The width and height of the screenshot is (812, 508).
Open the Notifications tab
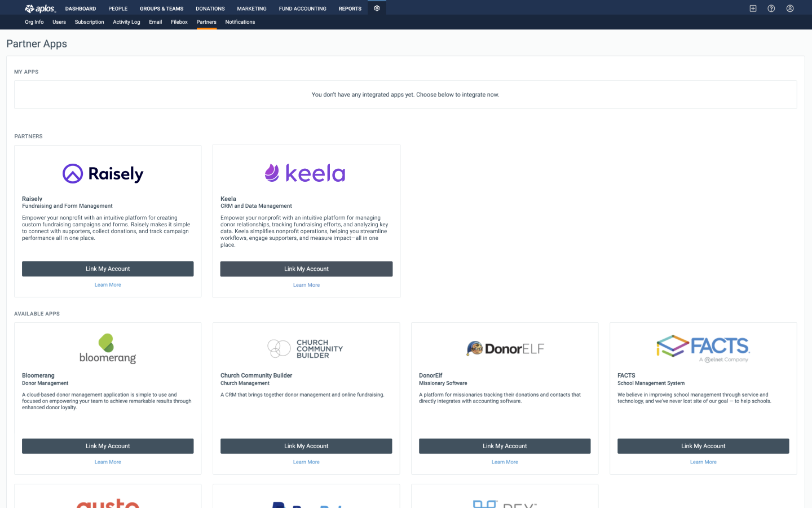(240, 22)
